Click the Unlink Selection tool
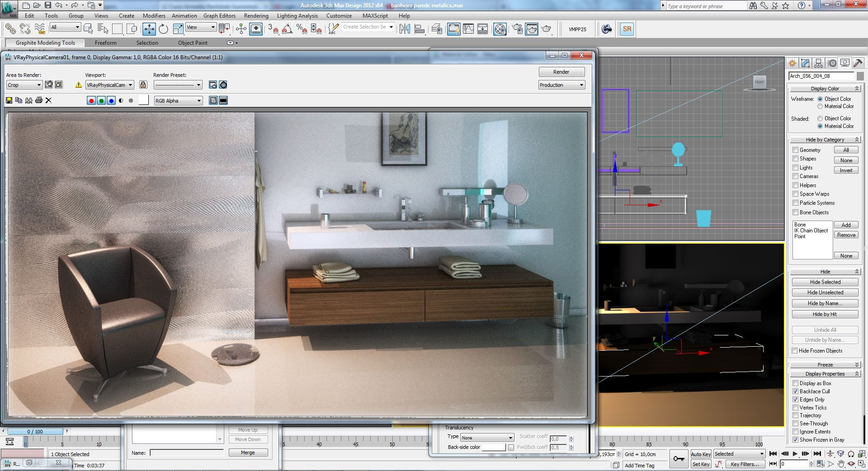868x471 pixels. (x=25, y=29)
